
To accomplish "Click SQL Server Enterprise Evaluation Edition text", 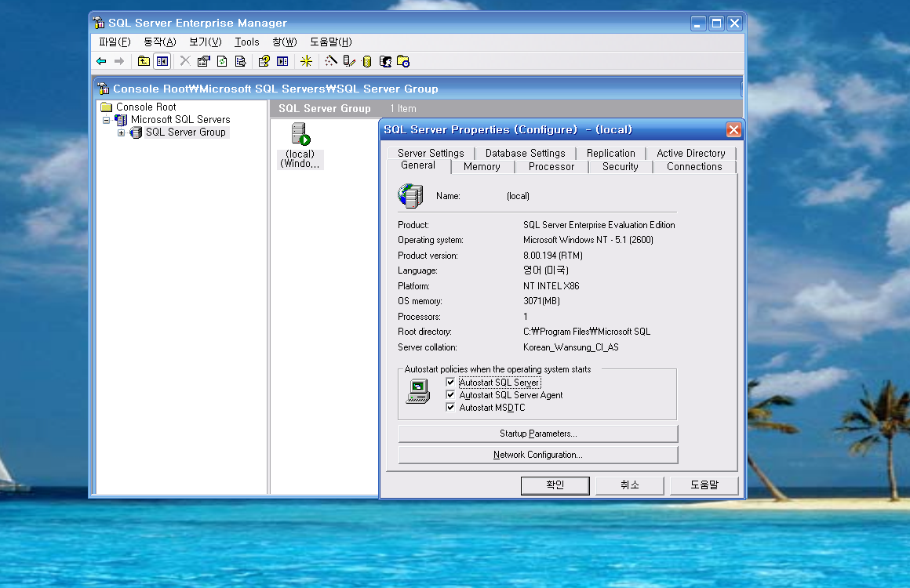I will point(599,225).
